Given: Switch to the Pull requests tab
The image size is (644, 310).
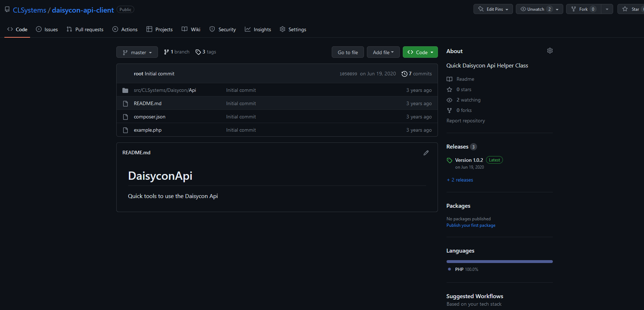Looking at the screenshot, I should [x=85, y=29].
